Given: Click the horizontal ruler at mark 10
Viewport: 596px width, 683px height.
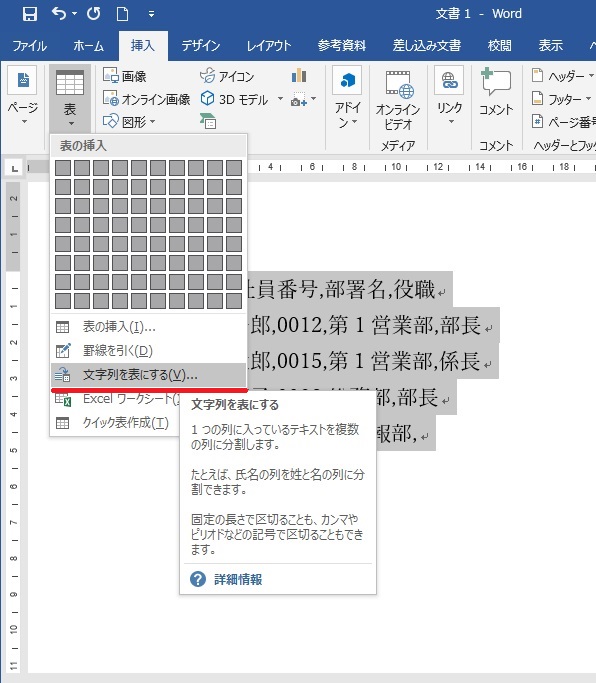Looking at the screenshot, I should tap(396, 167).
